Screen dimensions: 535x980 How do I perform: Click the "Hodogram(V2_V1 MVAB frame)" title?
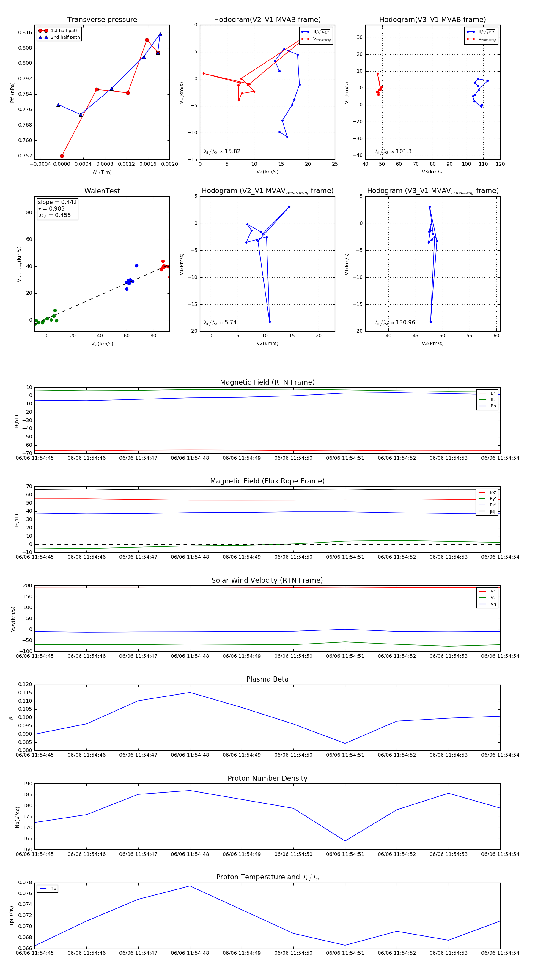pos(267,20)
